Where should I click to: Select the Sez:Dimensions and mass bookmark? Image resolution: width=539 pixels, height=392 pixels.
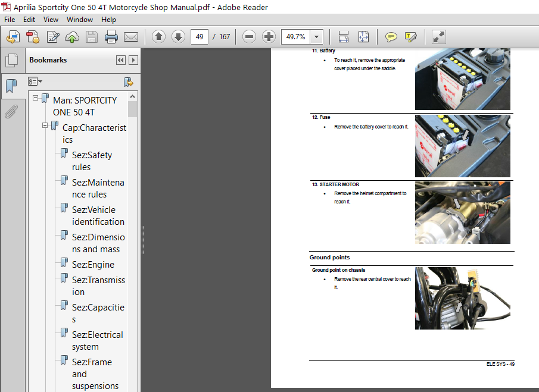pyautogui.click(x=98, y=243)
